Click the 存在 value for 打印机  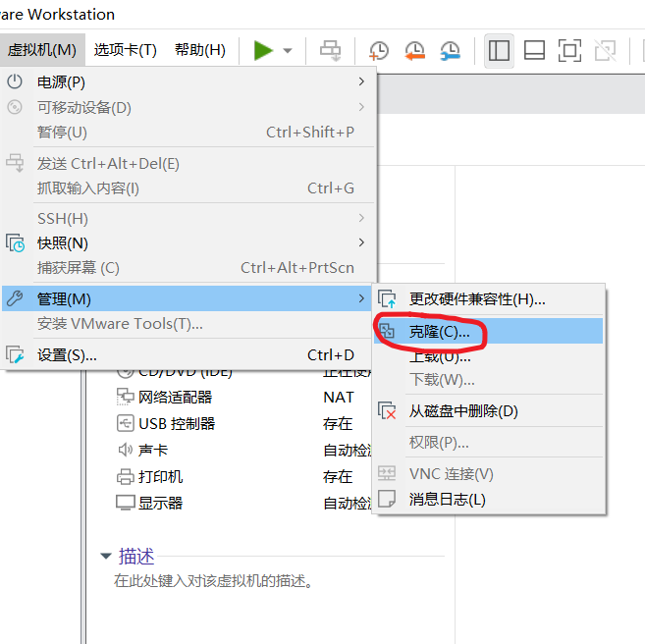coord(338,477)
